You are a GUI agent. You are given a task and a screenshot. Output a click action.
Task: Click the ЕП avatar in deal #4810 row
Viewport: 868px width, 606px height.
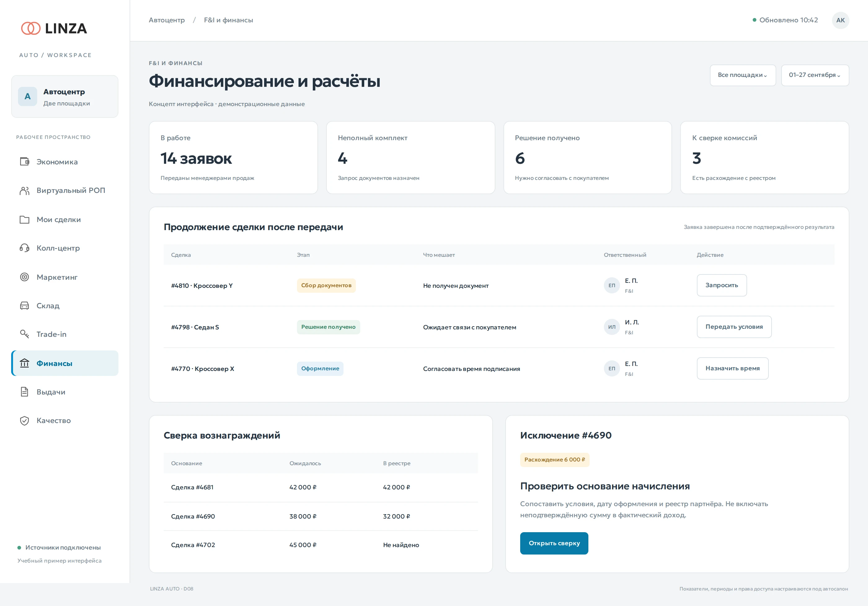click(x=612, y=286)
